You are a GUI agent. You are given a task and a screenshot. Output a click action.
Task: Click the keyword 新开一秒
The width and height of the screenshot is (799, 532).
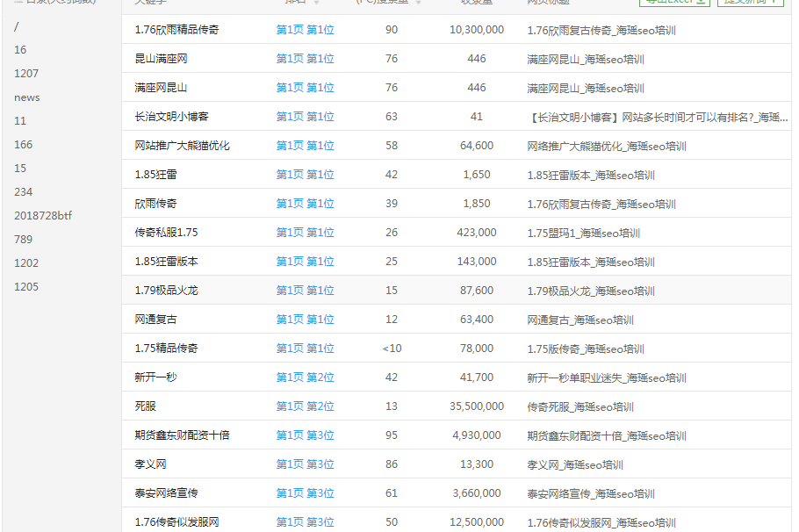156,377
